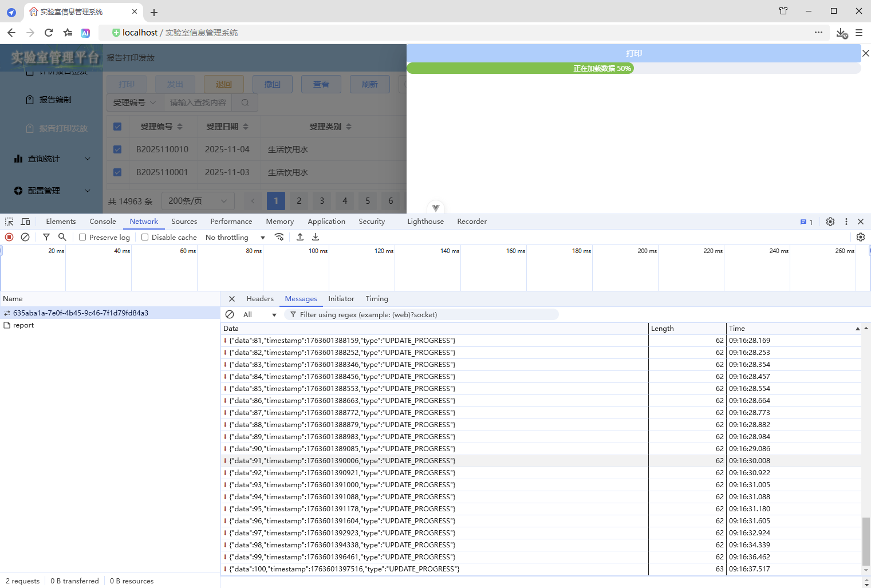Uncheck row B2025110010 checkbox
871x588 pixels.
pos(117,149)
